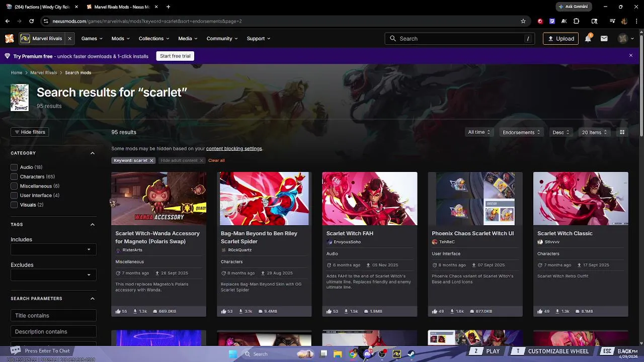Image resolution: width=644 pixels, height=362 pixels.
Task: Open the RixterArts author link
Action: coord(132,250)
